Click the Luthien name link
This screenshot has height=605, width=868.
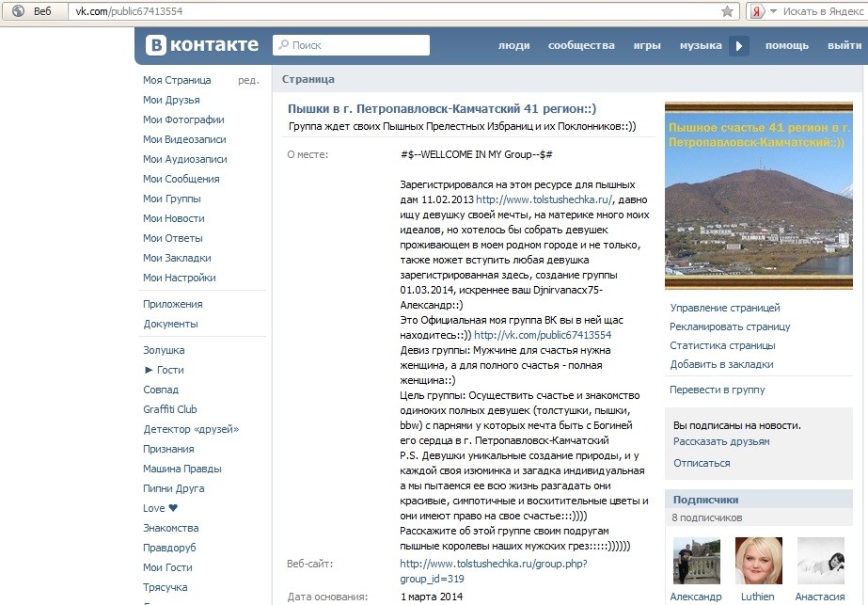(758, 597)
